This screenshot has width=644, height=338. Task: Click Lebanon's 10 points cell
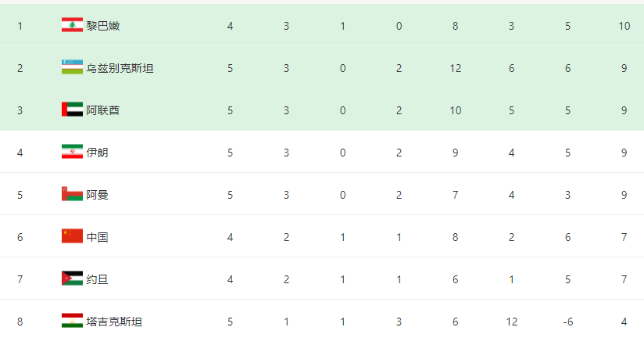624,26
